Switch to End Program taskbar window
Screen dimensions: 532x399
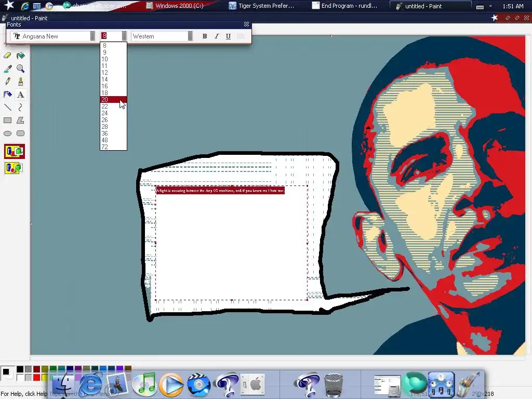click(345, 6)
